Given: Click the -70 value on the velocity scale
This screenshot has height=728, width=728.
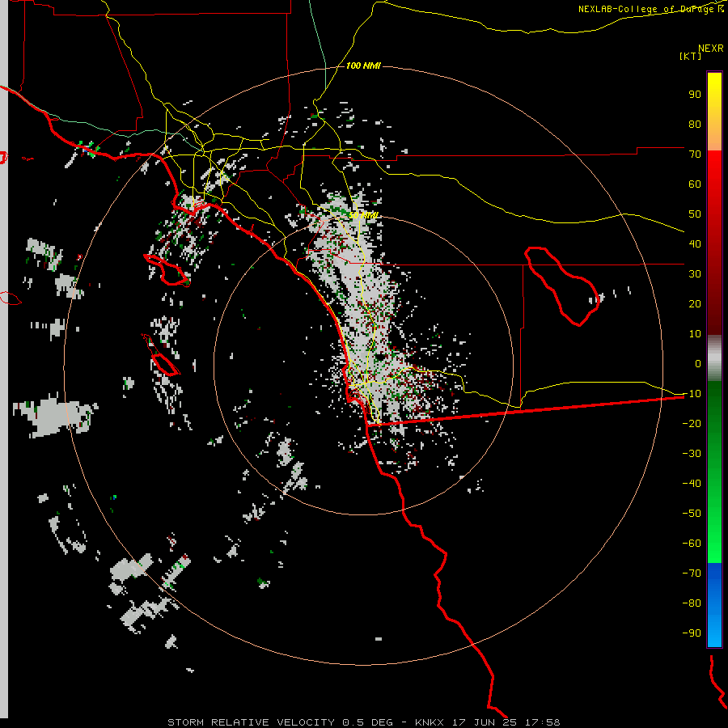Looking at the screenshot, I should click(x=692, y=574).
